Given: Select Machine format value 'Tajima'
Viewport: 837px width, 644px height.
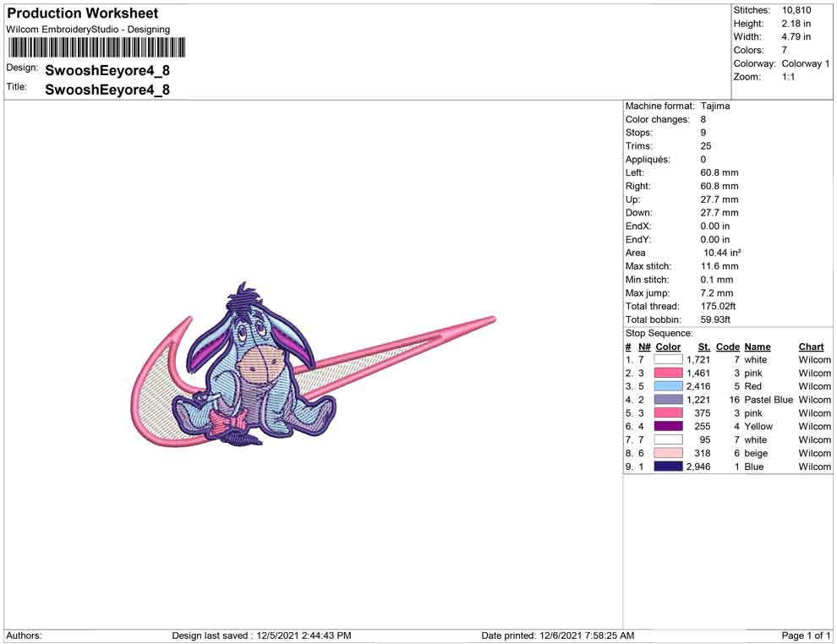Looking at the screenshot, I should click(715, 106).
